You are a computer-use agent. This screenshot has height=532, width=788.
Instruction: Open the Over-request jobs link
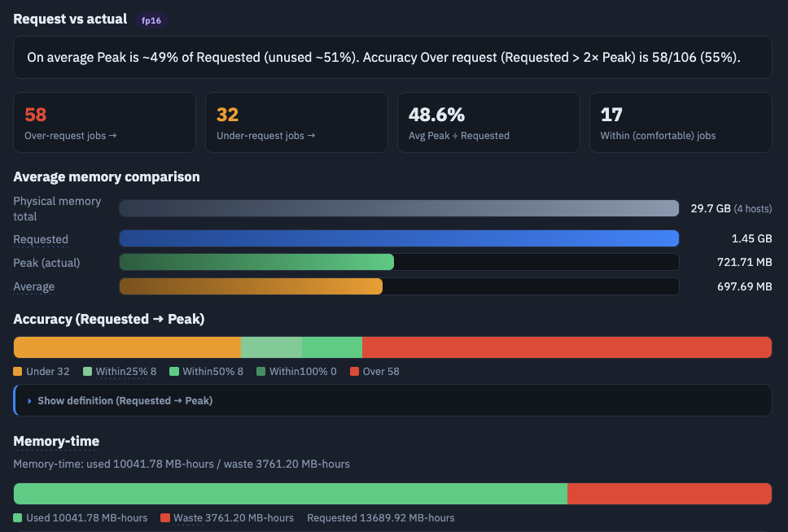pyautogui.click(x=70, y=136)
